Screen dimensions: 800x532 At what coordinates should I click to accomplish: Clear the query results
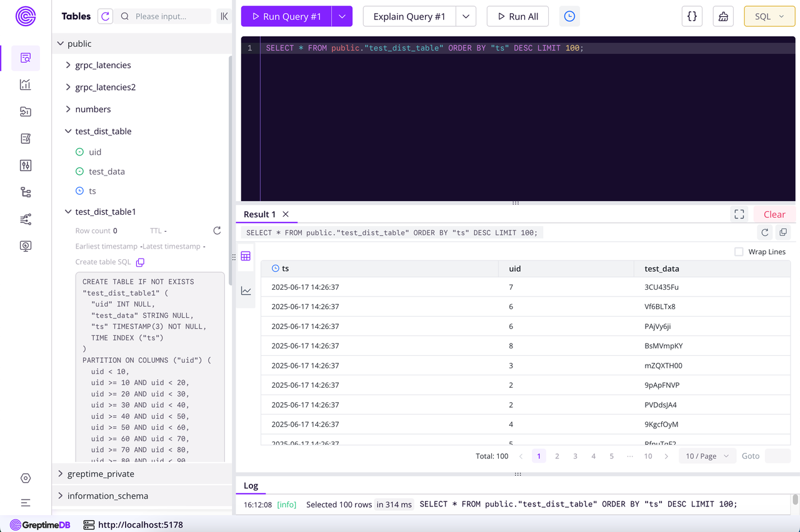[774, 214]
